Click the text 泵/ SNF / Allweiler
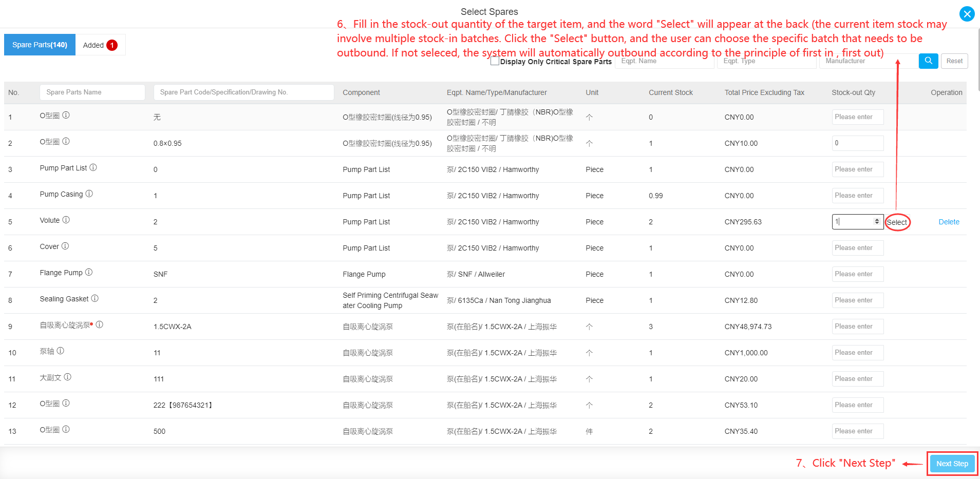Viewport: 980px width, 479px height. [476, 274]
